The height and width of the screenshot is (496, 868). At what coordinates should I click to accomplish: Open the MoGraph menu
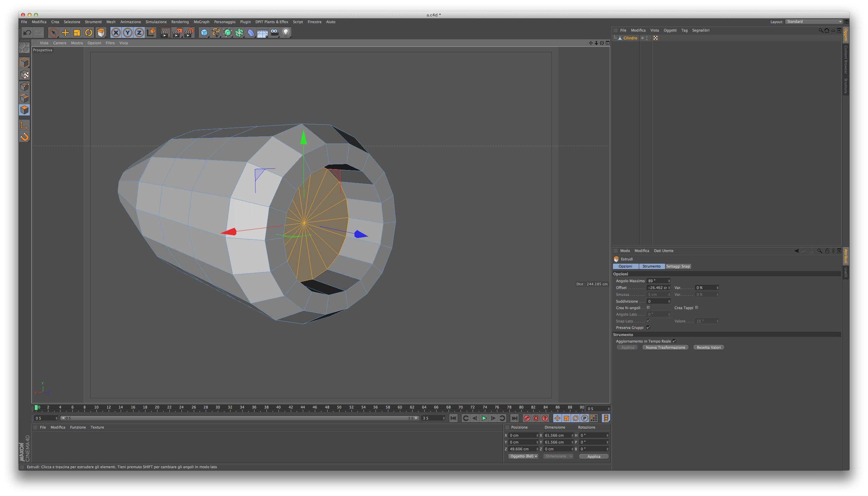201,22
